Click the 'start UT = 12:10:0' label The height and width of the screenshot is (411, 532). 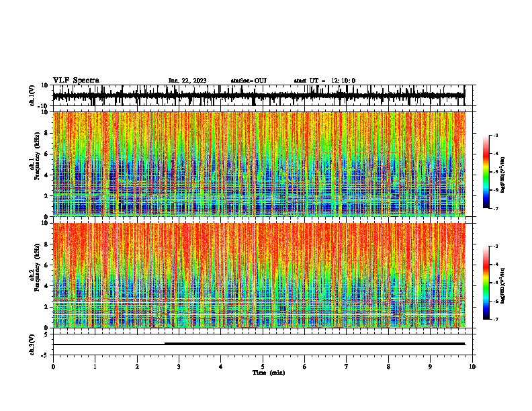[x=324, y=81]
